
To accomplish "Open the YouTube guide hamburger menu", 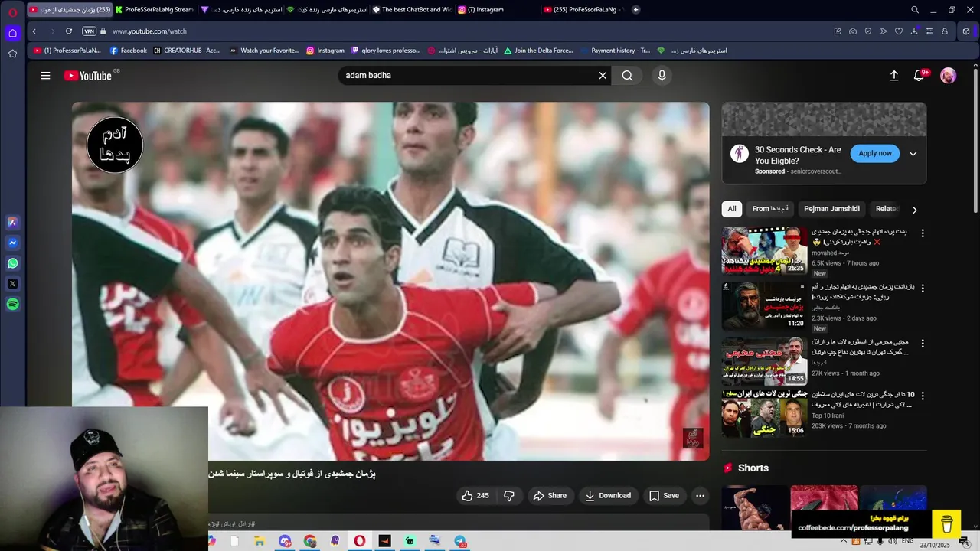I will [45, 76].
